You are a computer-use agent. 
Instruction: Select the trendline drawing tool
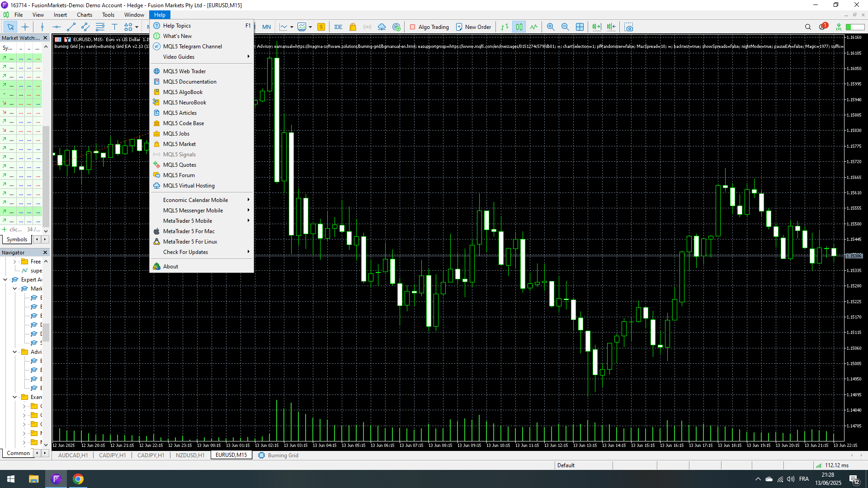click(71, 27)
